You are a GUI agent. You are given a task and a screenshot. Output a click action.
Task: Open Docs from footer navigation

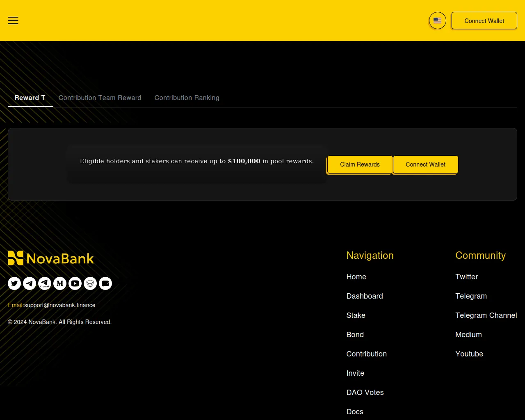pos(355,412)
